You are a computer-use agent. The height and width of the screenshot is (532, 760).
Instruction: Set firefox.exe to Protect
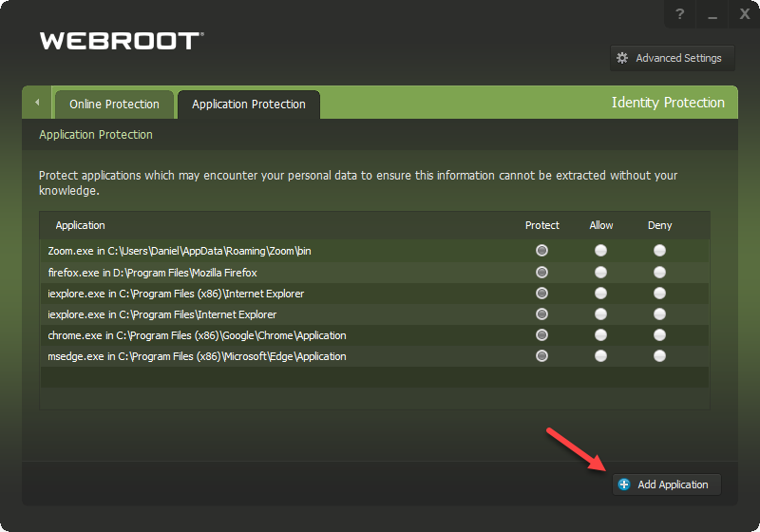click(x=541, y=273)
